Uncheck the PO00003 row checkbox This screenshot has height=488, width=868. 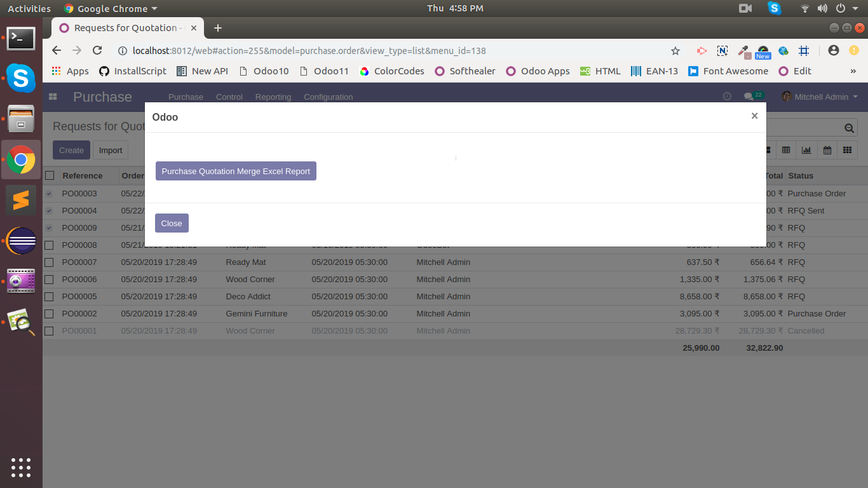pyautogui.click(x=50, y=194)
